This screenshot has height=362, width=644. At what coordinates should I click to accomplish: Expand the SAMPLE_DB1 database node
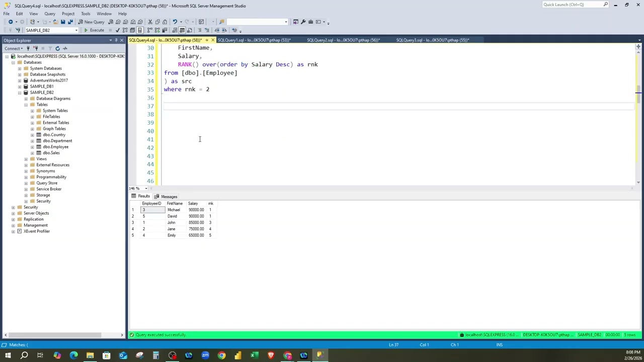(x=20, y=86)
